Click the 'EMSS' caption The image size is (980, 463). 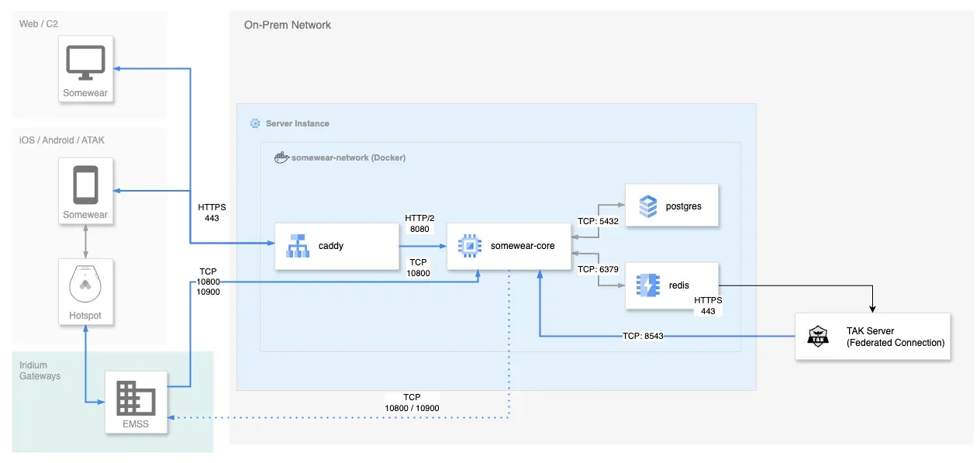tap(136, 424)
